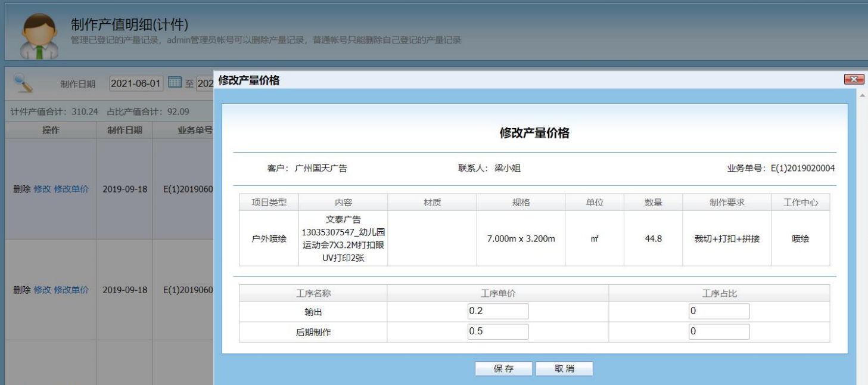Click the dialog scrollbar up arrow
The height and width of the screenshot is (385, 868).
click(x=863, y=95)
